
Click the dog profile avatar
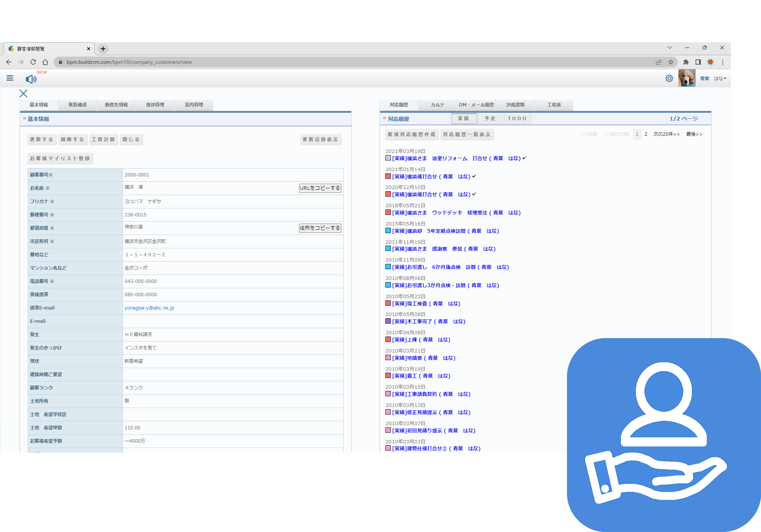[x=686, y=78]
